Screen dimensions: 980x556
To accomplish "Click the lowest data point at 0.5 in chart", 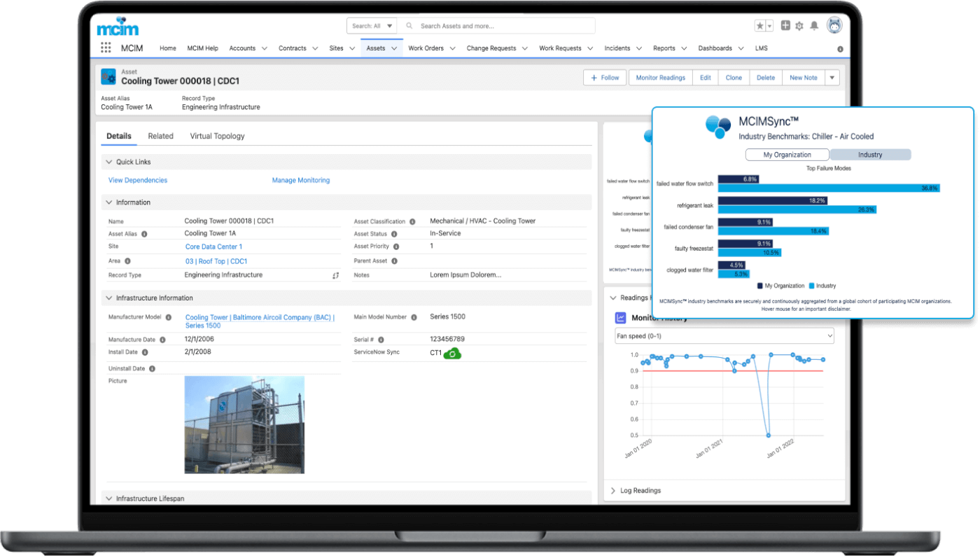I will [768, 436].
